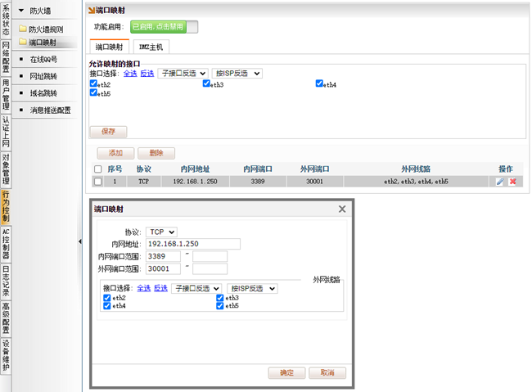Open AC控制器 vertical menu

coord(6,244)
